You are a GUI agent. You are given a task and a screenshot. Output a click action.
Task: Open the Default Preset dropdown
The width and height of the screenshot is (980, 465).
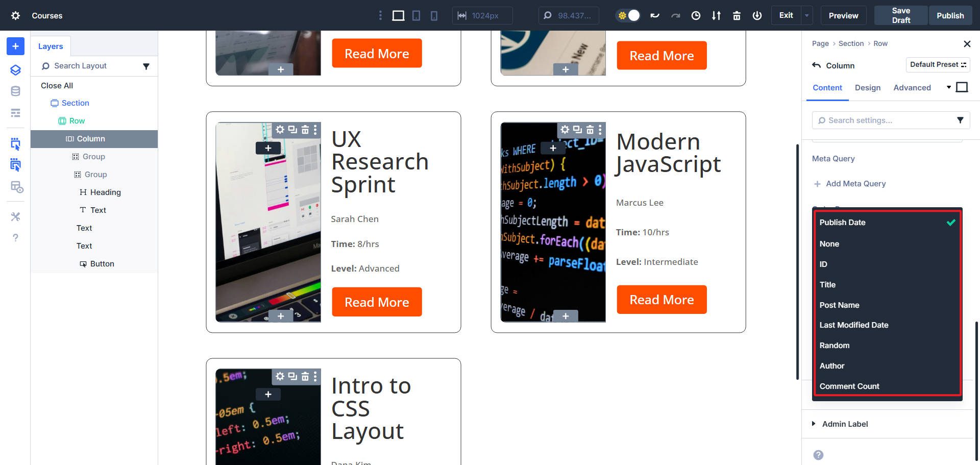[938, 64]
